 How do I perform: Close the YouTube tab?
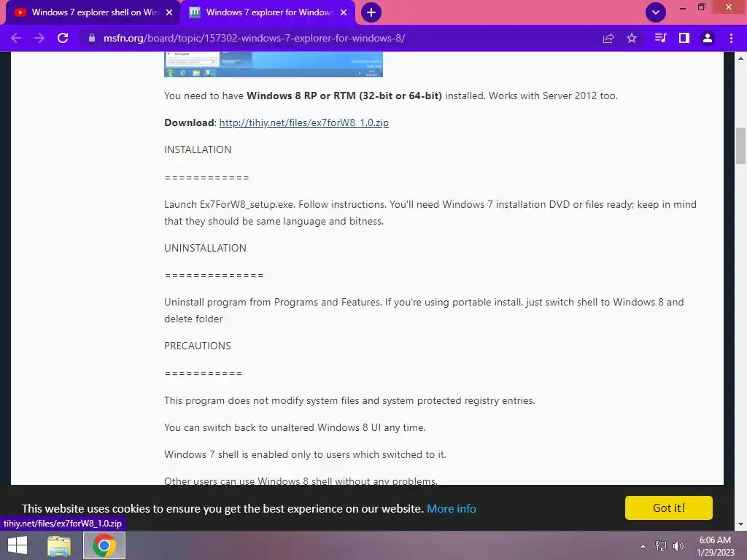169,12
